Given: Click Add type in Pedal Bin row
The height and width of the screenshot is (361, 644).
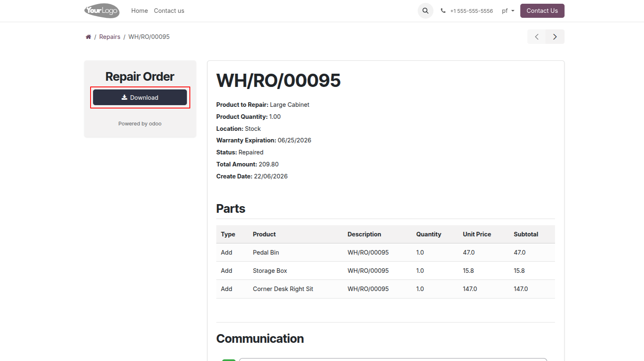Looking at the screenshot, I should click(x=227, y=253).
